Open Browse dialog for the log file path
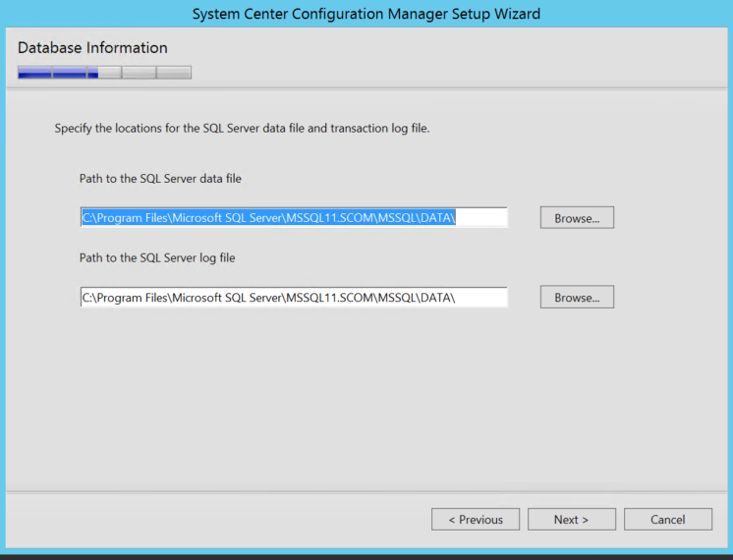 577,298
